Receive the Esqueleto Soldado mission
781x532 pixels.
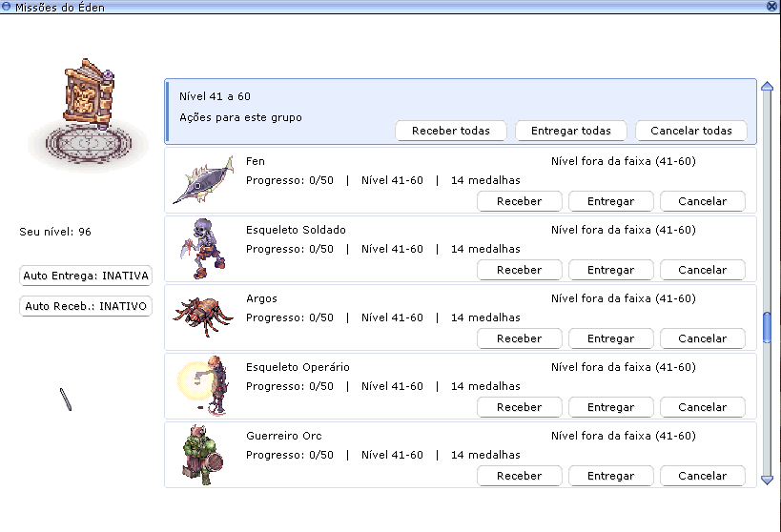pyautogui.click(x=520, y=270)
